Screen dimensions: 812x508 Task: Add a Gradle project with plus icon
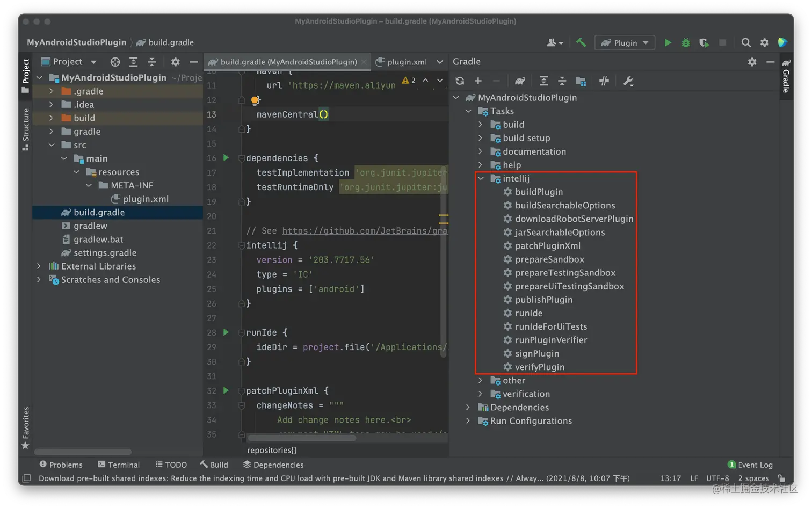478,81
